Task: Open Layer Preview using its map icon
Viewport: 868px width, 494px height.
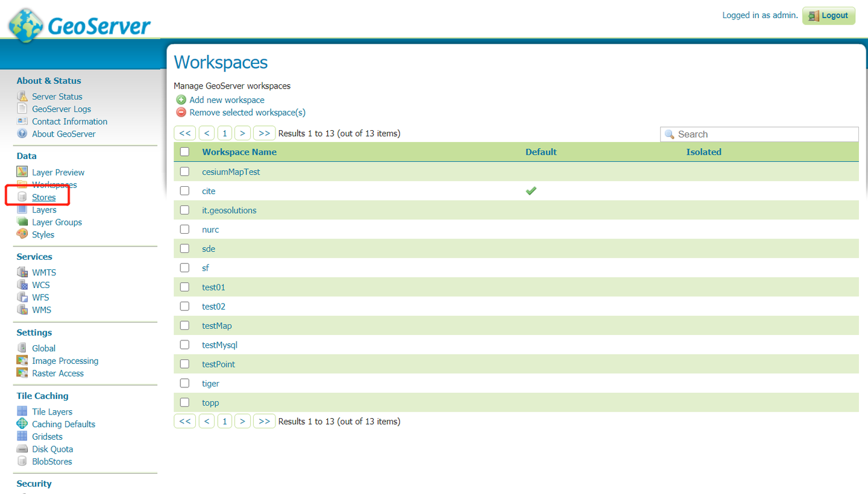Action: 22,172
